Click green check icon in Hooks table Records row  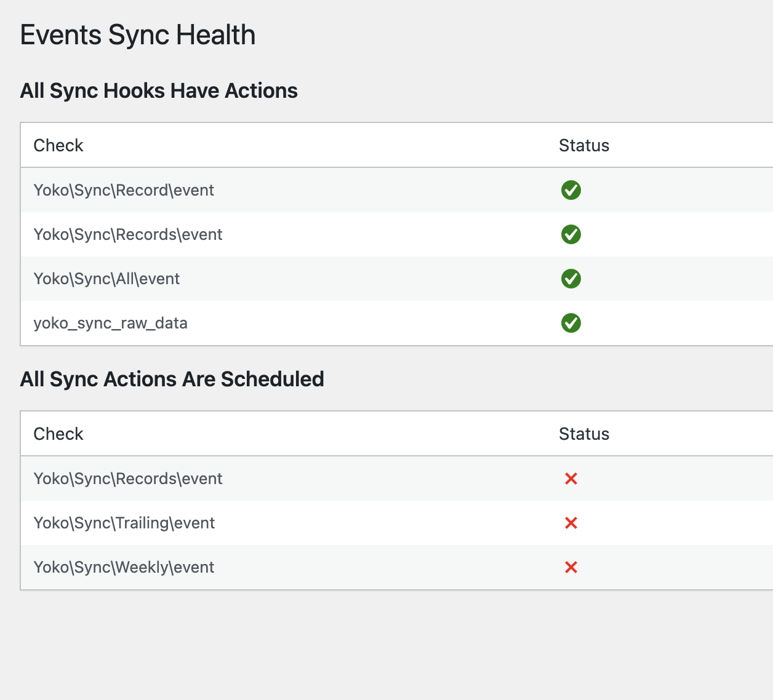pyautogui.click(x=571, y=234)
